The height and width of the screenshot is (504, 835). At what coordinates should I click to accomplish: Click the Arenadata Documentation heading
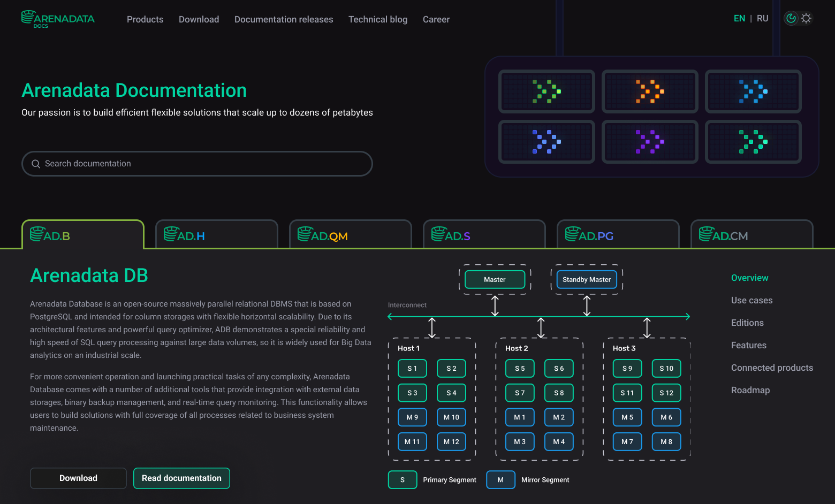tap(134, 90)
